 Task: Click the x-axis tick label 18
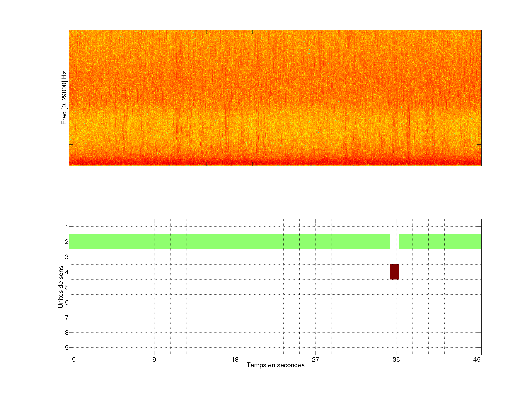click(235, 359)
